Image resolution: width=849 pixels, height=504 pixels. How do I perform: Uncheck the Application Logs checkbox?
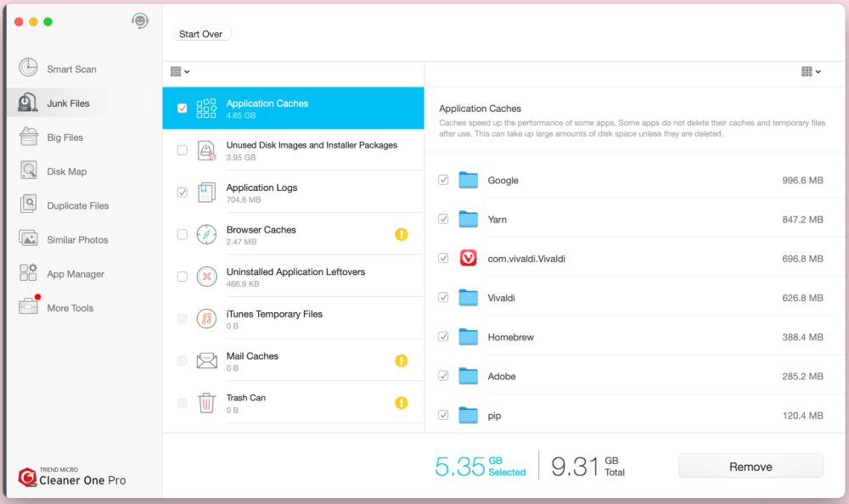pyautogui.click(x=183, y=192)
